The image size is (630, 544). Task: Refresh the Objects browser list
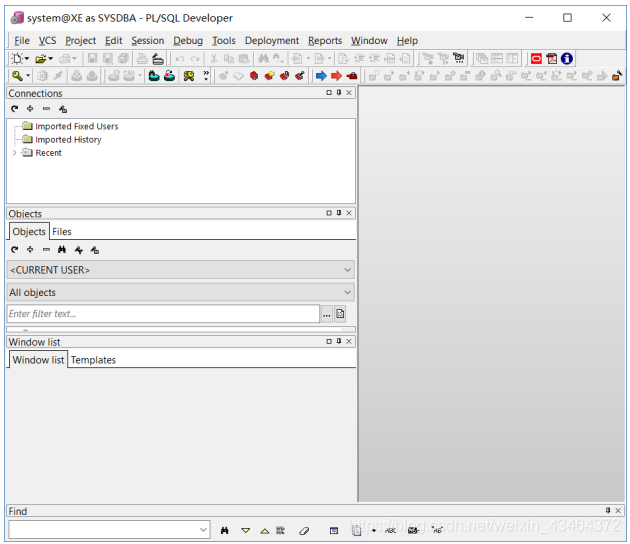15,250
